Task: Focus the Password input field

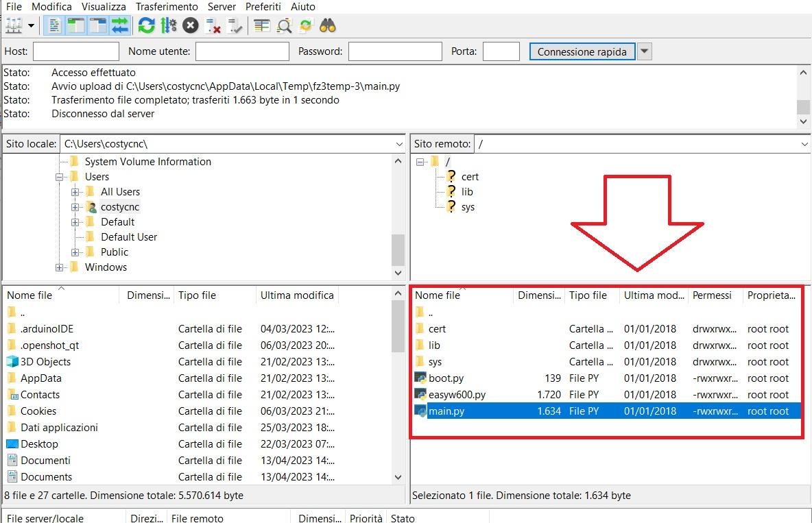Action: pos(395,51)
